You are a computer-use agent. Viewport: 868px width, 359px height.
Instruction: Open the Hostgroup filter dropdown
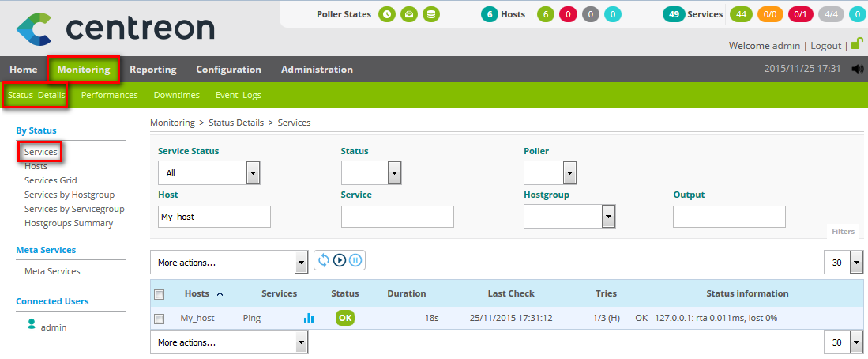tap(570, 217)
